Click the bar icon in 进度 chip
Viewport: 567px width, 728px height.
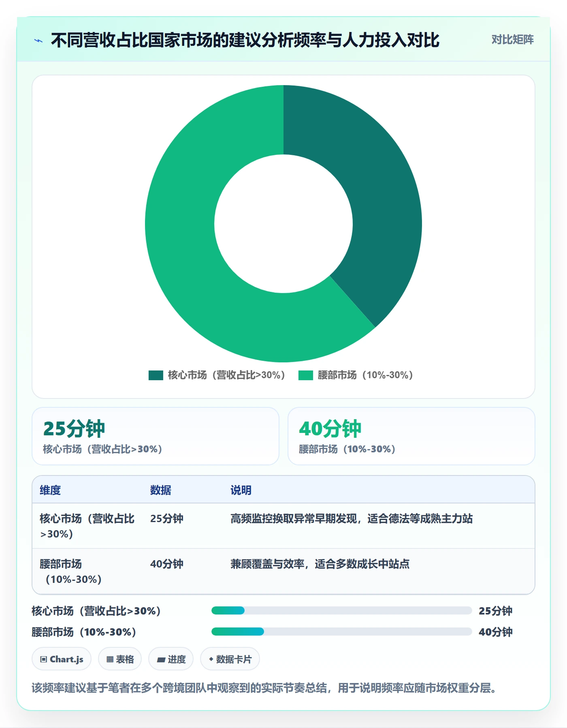[161, 660]
